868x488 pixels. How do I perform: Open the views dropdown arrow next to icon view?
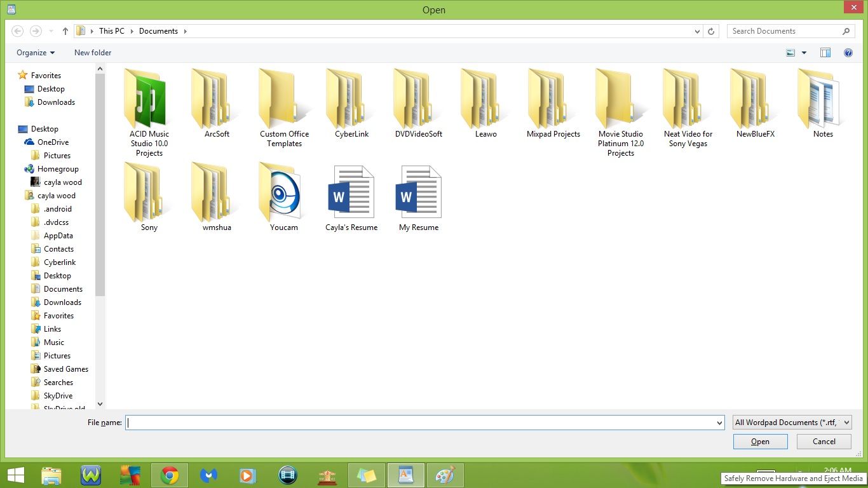[803, 53]
